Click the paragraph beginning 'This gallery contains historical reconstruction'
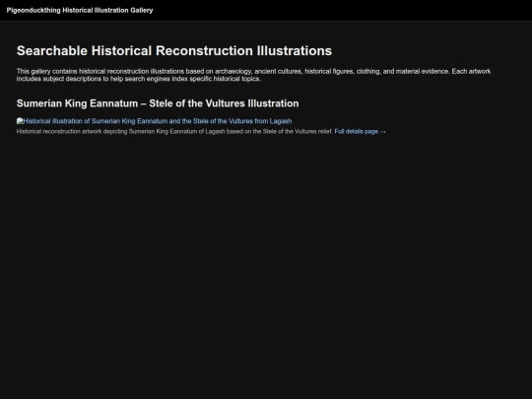The image size is (532, 399). pos(253,75)
